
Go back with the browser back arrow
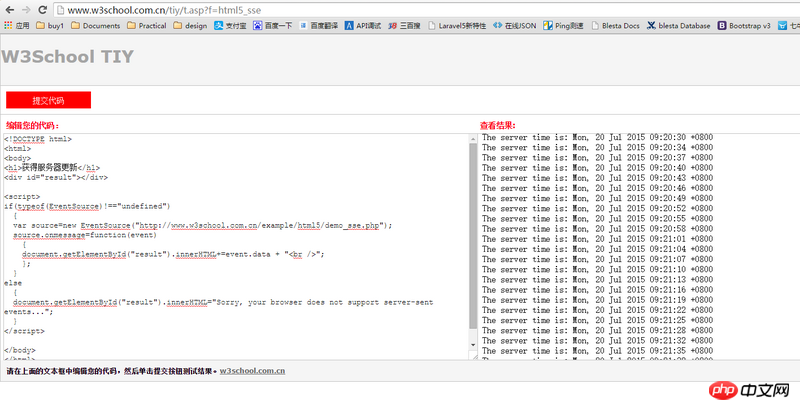[10, 10]
